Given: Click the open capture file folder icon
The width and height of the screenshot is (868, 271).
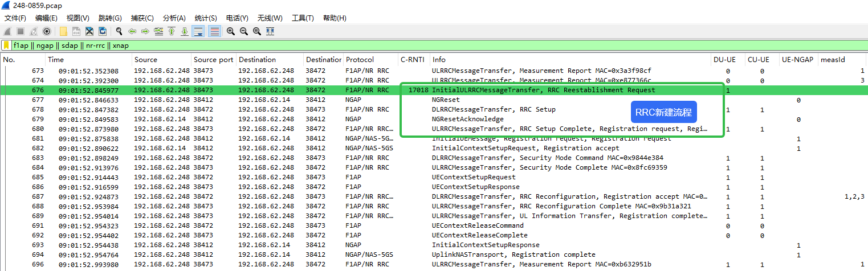Looking at the screenshot, I should [x=63, y=31].
